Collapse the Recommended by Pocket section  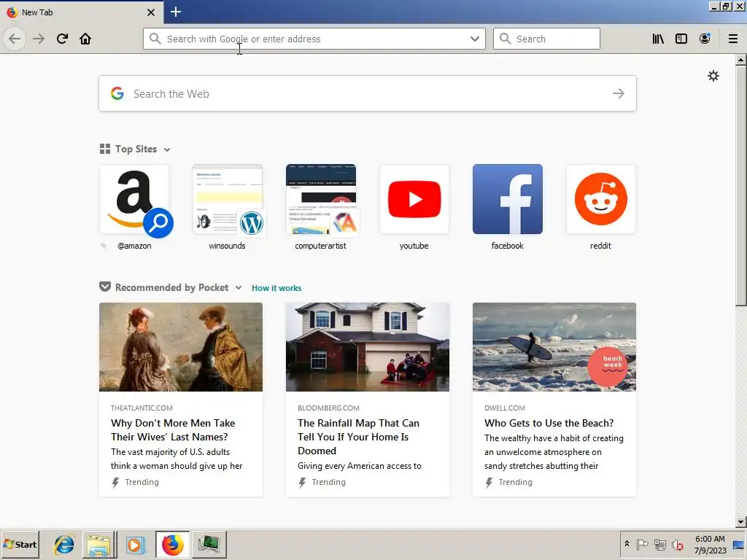239,287
